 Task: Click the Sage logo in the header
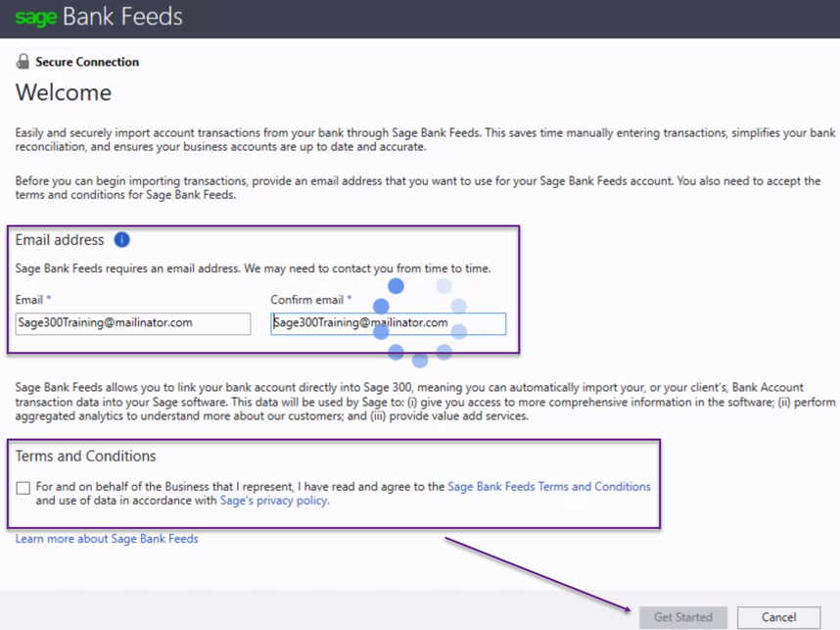tap(36, 18)
